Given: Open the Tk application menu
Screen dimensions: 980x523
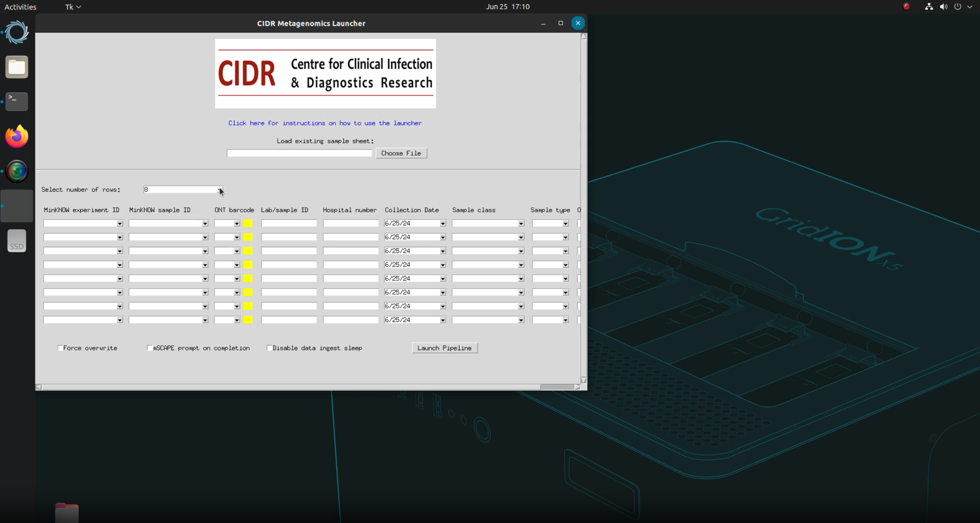Looking at the screenshot, I should (x=73, y=7).
